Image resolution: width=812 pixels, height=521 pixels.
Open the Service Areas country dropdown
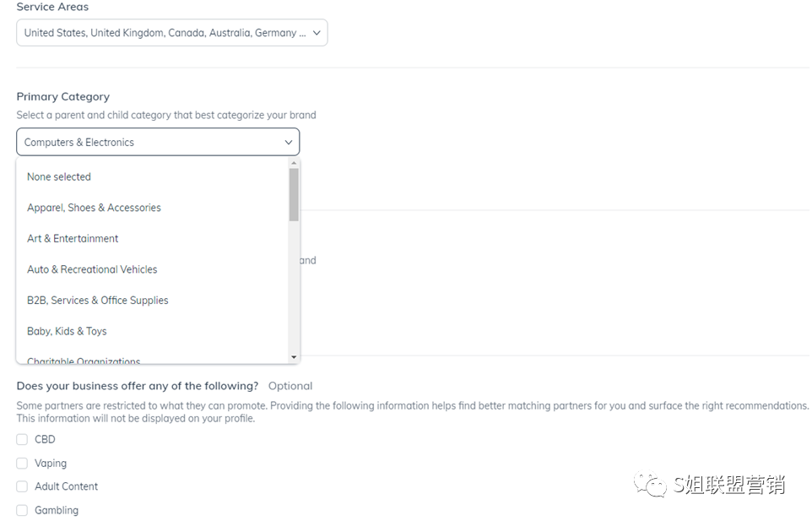171,33
